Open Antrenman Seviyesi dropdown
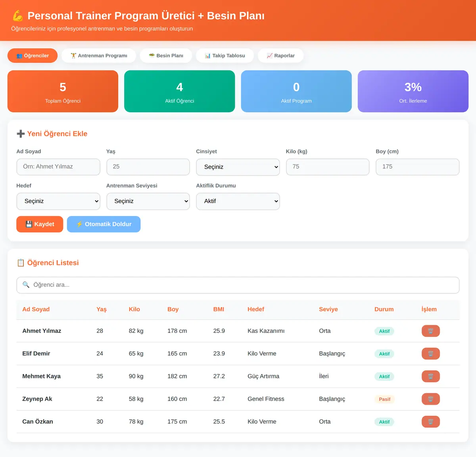 148,201
